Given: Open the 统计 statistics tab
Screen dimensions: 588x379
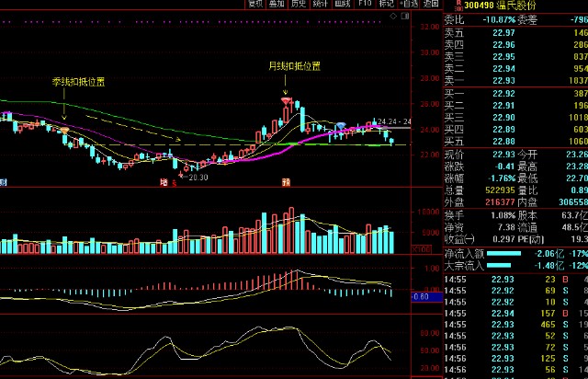Looking at the screenshot, I should (x=321, y=4).
